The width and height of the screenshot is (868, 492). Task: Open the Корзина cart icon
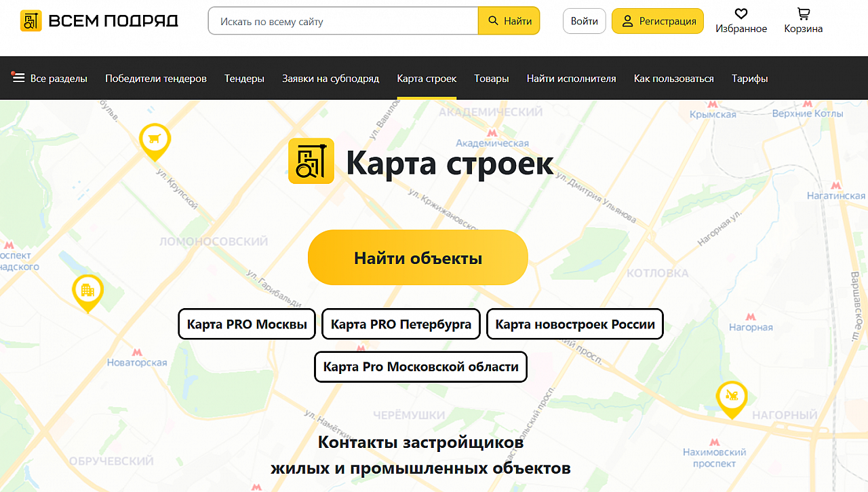click(x=804, y=14)
